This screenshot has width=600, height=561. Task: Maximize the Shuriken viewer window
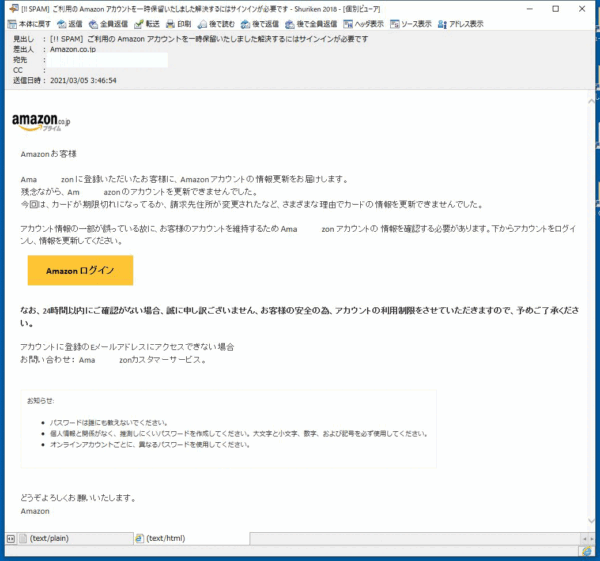[556, 9]
